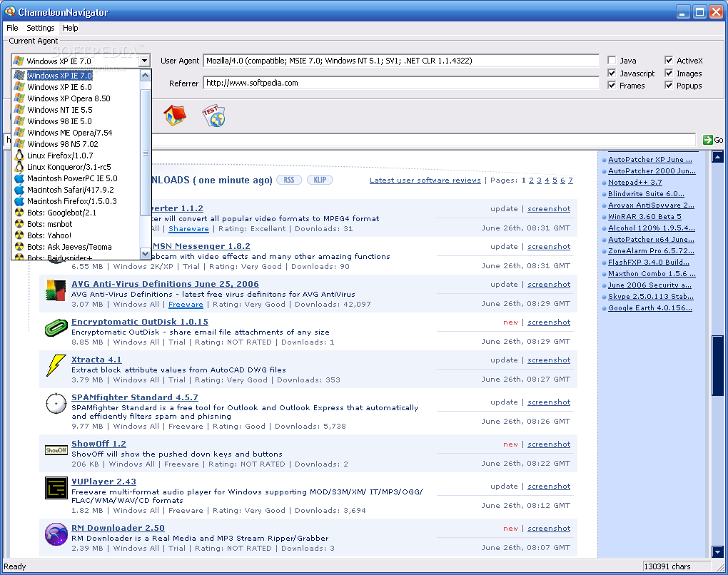This screenshot has height=575, width=728.
Task: Click the RSS feed badge
Action: [x=289, y=180]
